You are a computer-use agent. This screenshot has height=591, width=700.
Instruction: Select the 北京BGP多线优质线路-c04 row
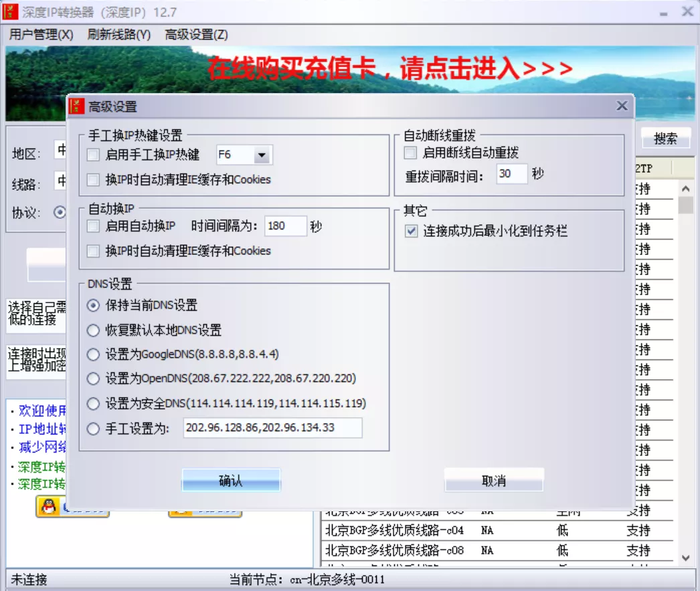(x=497, y=530)
